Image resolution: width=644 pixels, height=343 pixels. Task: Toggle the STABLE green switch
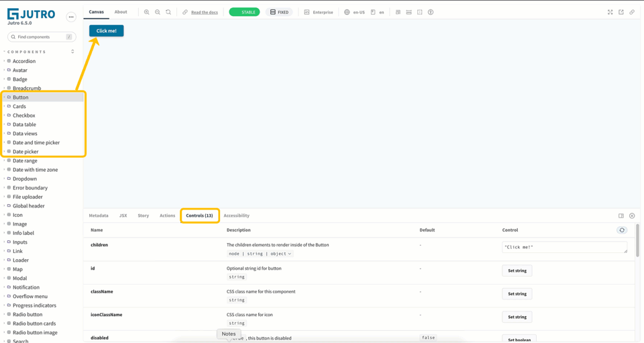click(x=244, y=12)
